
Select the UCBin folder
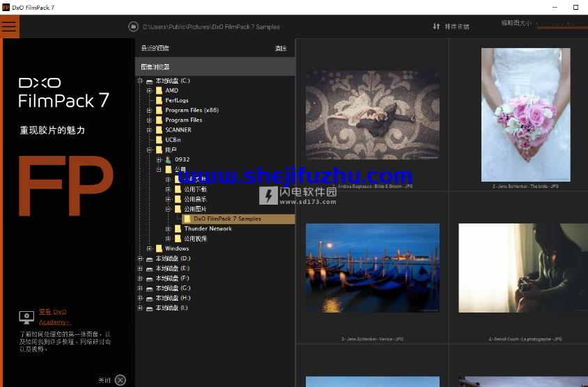pyautogui.click(x=173, y=140)
